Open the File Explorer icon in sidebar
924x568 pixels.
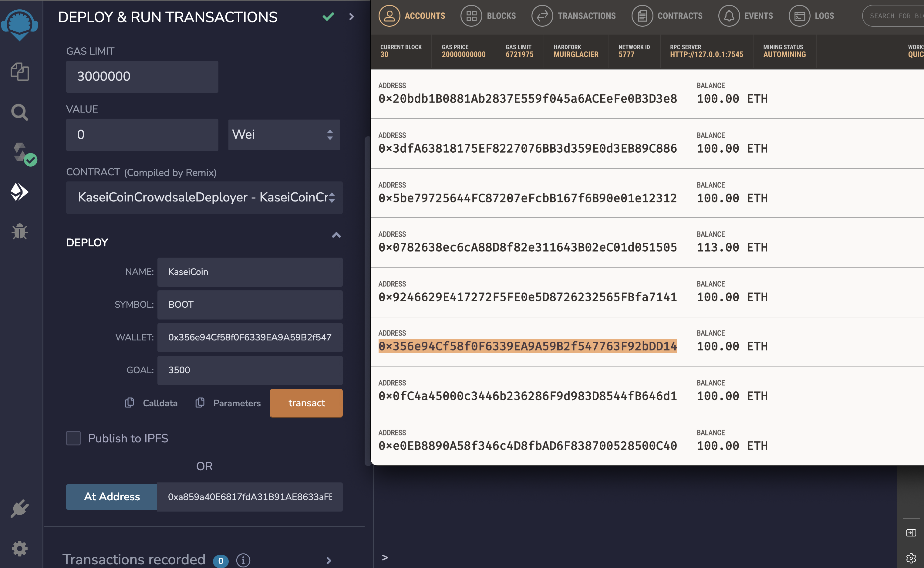coord(19,71)
